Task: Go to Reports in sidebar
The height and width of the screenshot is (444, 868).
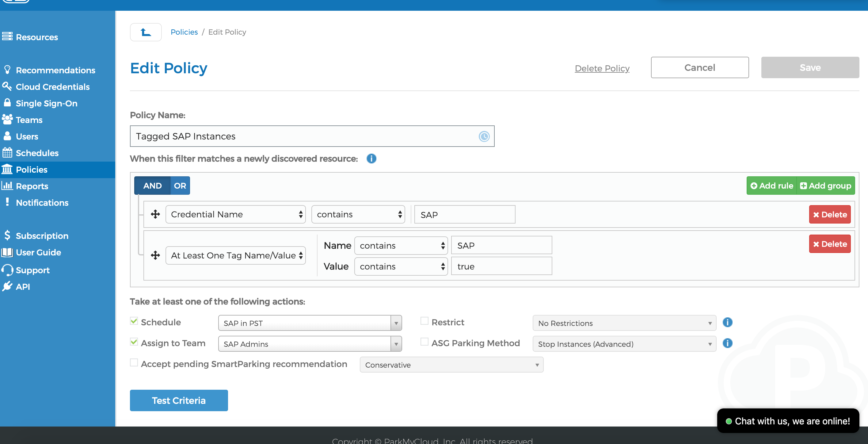Action: (x=32, y=186)
